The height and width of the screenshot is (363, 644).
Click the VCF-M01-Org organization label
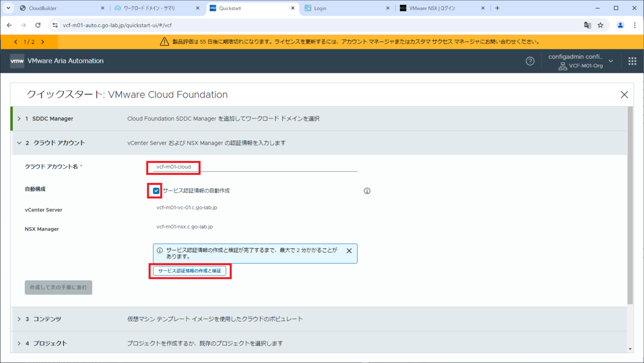pos(586,66)
